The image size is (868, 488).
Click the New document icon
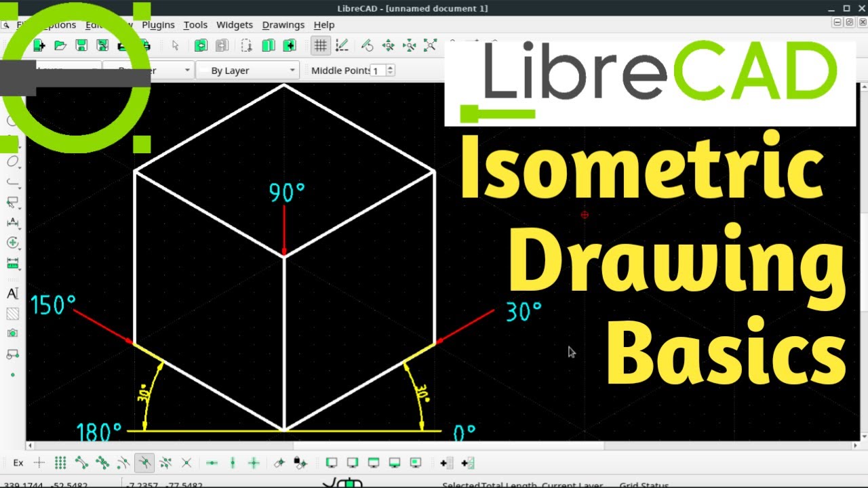pyautogui.click(x=39, y=45)
